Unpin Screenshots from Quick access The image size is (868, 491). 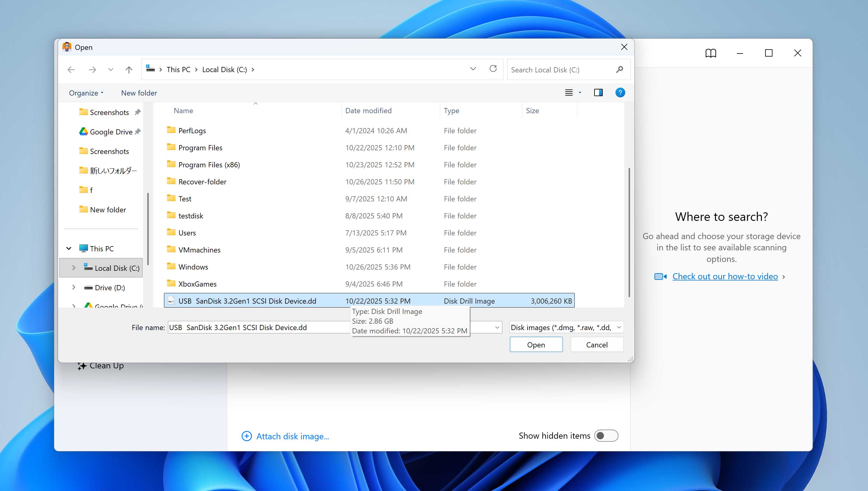138,112
